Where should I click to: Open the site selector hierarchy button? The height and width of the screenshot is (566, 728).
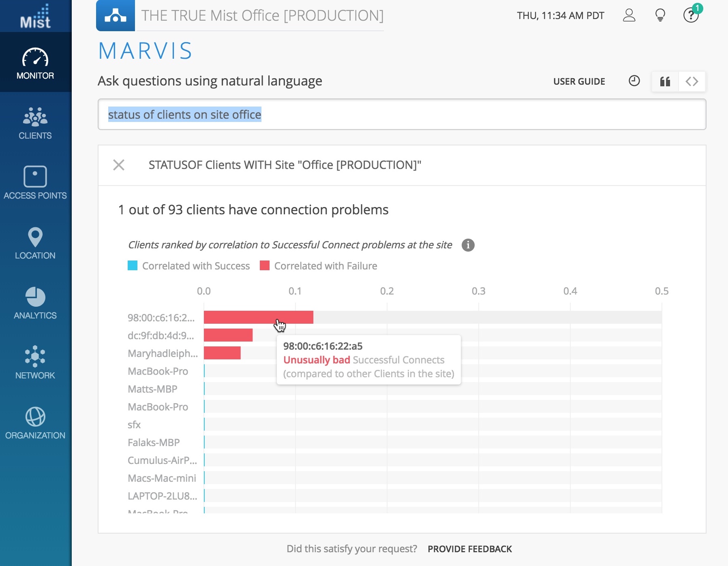click(116, 15)
